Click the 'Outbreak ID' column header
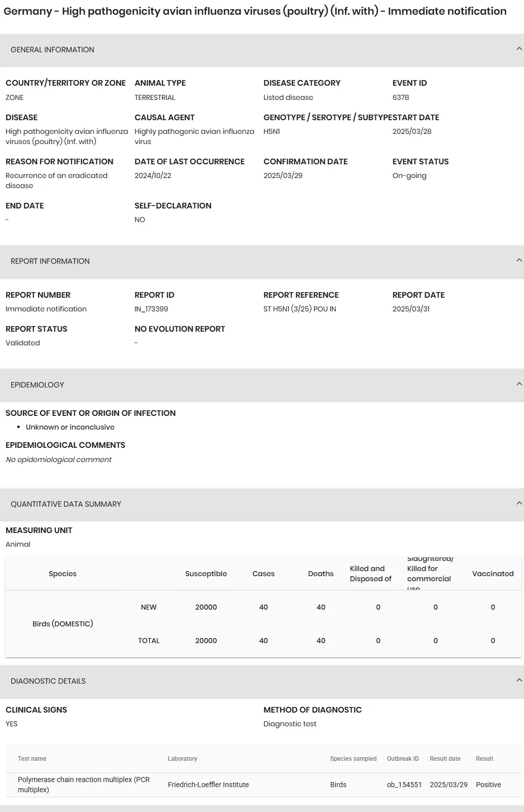The width and height of the screenshot is (524, 812). click(x=403, y=759)
